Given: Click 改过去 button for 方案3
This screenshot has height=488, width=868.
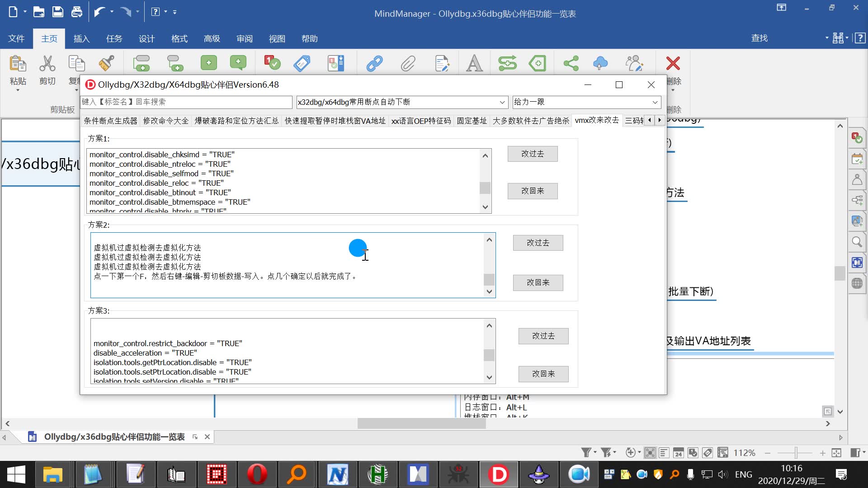Looking at the screenshot, I should click(543, 336).
